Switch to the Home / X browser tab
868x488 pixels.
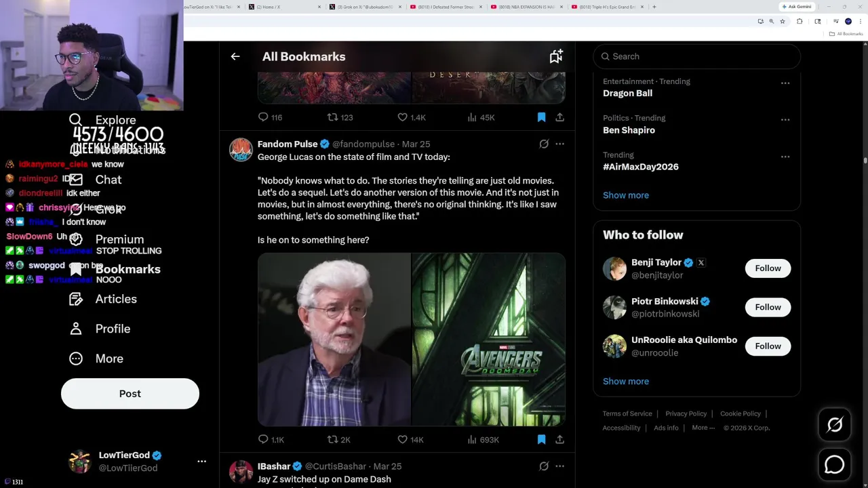[283, 7]
